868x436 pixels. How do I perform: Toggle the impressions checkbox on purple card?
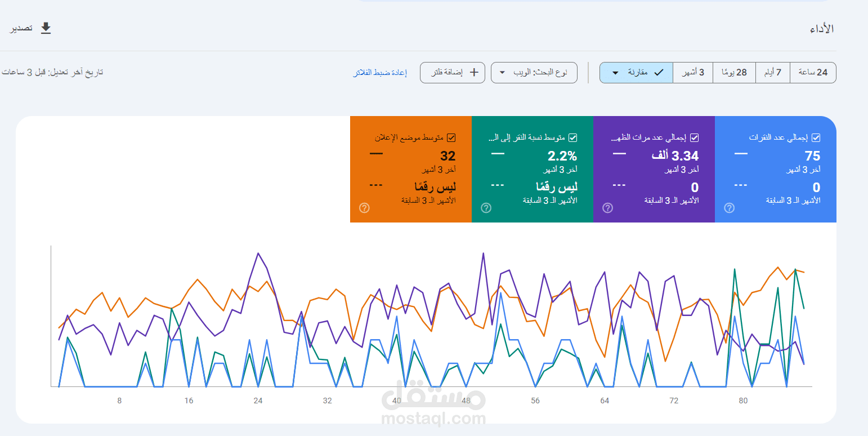point(694,137)
